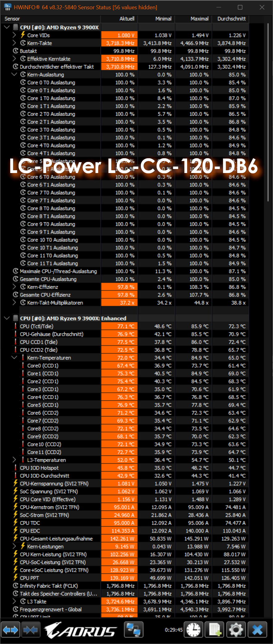
Task: Open the network remote monitoring icon
Action: pyautogui.click(x=134, y=630)
